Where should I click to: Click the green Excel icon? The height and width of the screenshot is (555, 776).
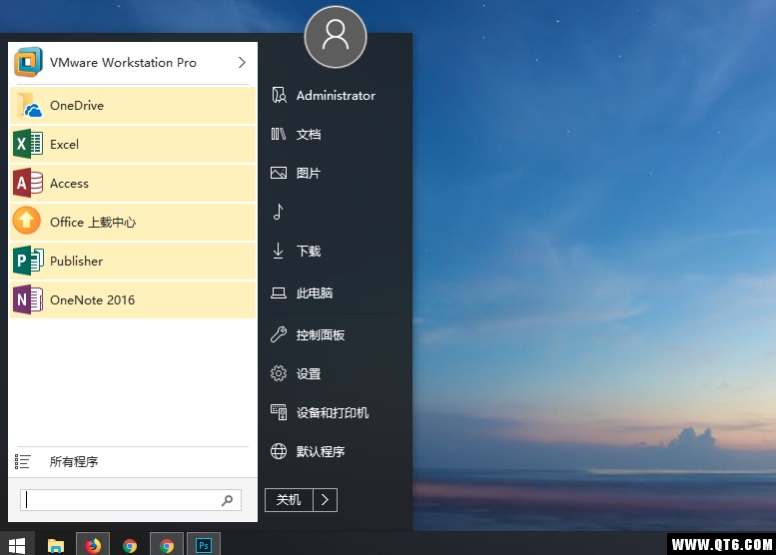point(28,144)
